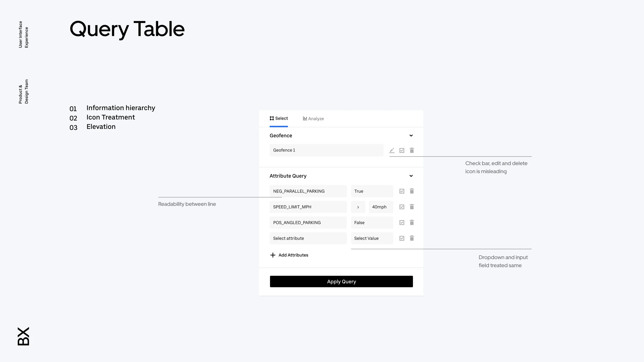Viewport: 644px width, 362px height.
Task: Delete the NEG_PARALLEL_PARKING attribute row
Action: [x=412, y=191]
